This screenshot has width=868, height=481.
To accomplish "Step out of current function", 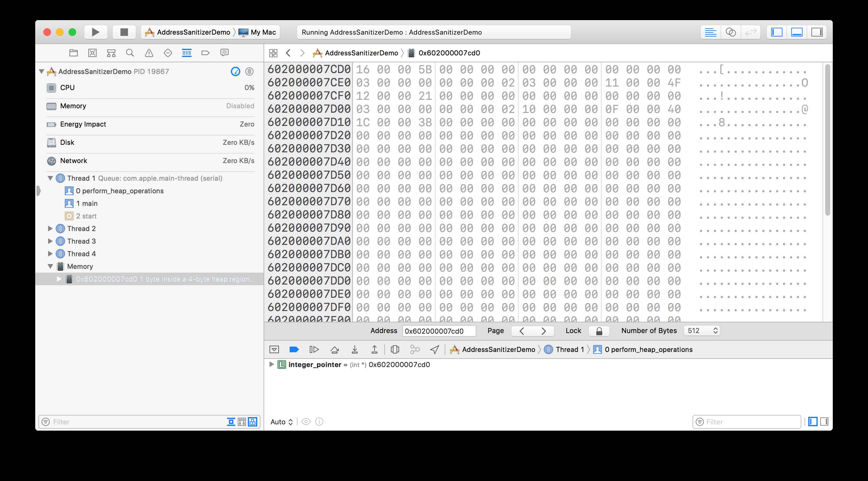I will [374, 349].
